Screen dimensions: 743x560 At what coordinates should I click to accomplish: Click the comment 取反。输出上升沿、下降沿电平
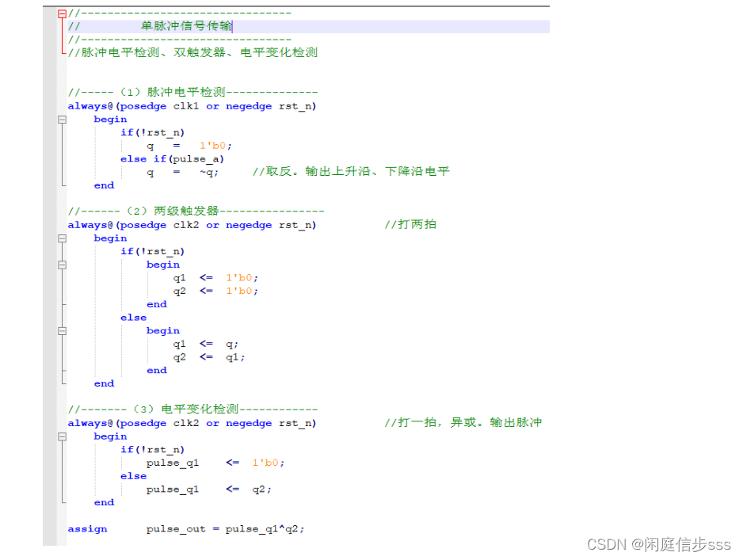351,172
